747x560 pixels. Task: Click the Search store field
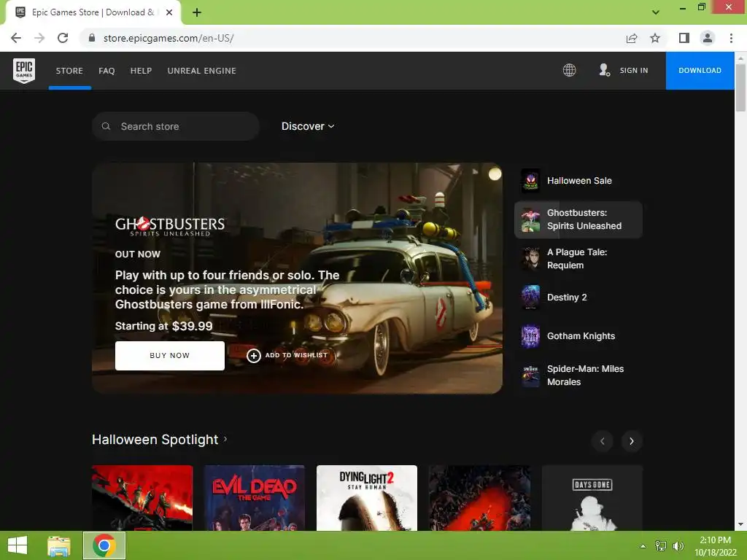click(x=176, y=126)
